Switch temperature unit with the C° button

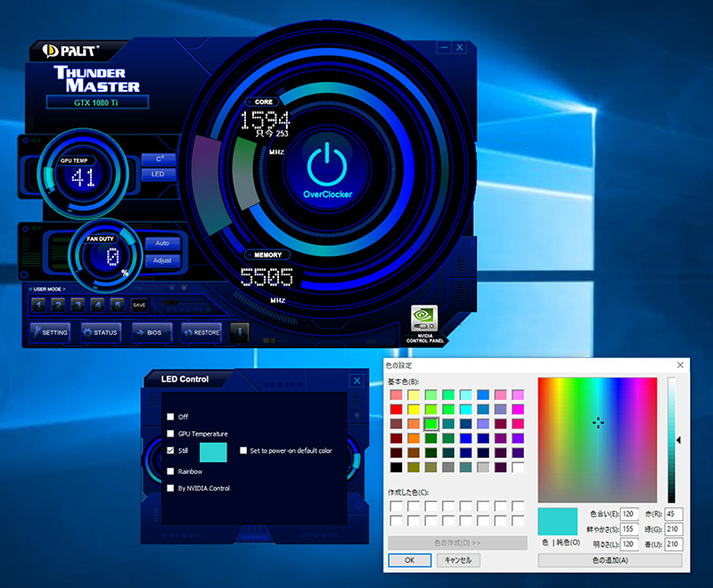point(159,159)
